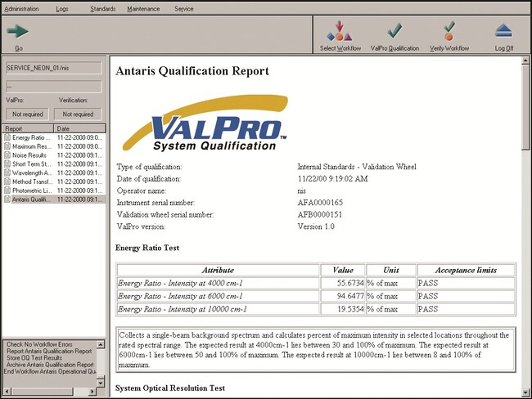Screen dimensions: 532x399
Task: Click document icon beside Method Transf report
Action: (x=7, y=182)
